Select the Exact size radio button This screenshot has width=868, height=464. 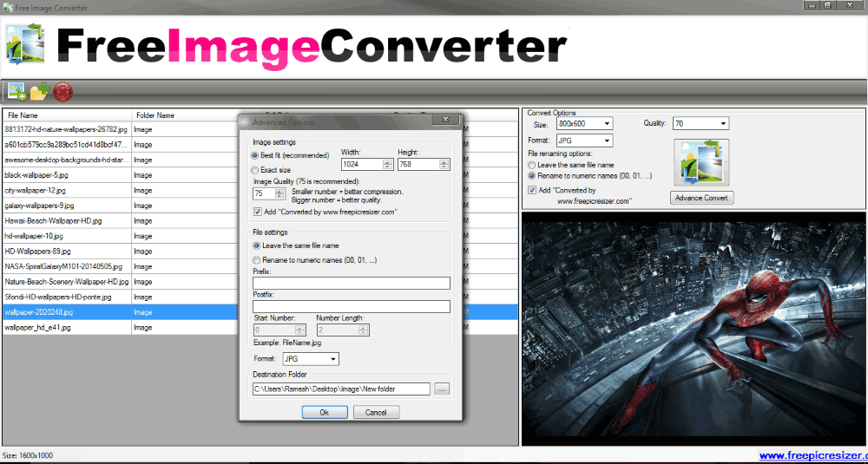[254, 170]
